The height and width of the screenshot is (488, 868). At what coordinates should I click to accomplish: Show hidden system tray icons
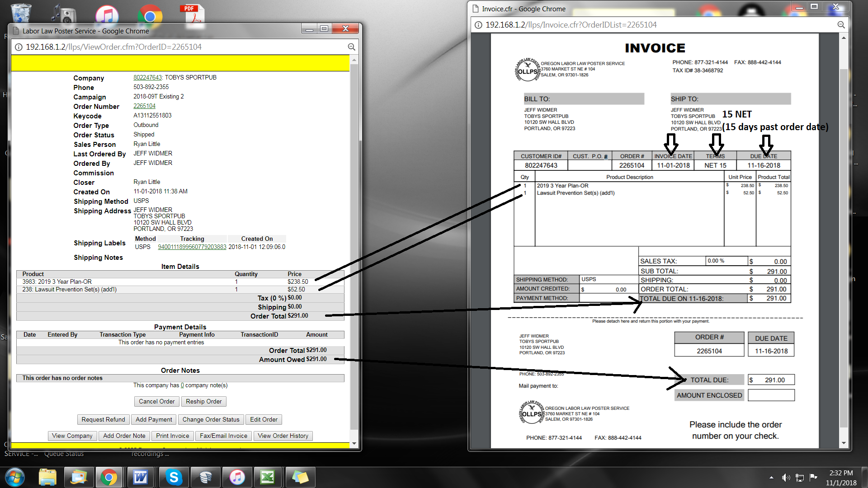pos(771,478)
